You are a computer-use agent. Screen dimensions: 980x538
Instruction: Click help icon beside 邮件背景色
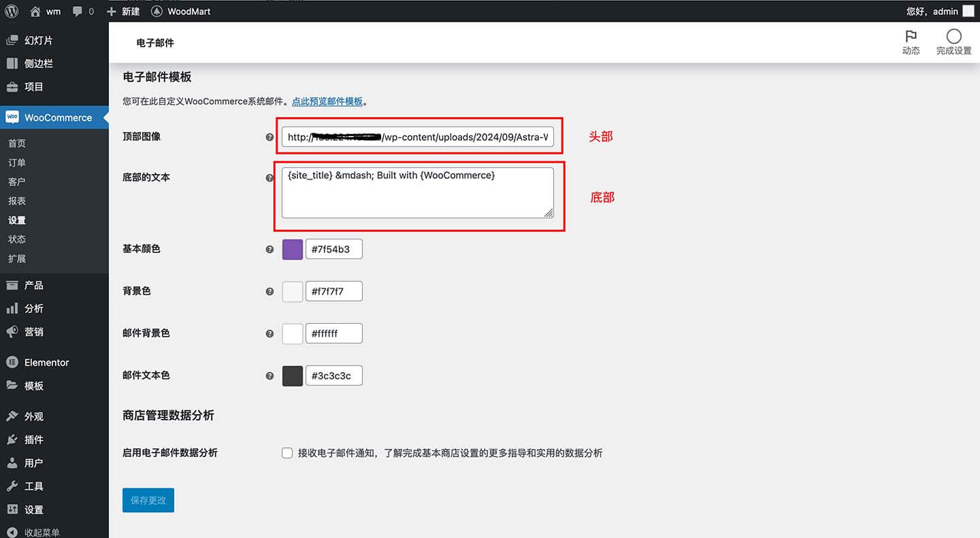point(269,334)
